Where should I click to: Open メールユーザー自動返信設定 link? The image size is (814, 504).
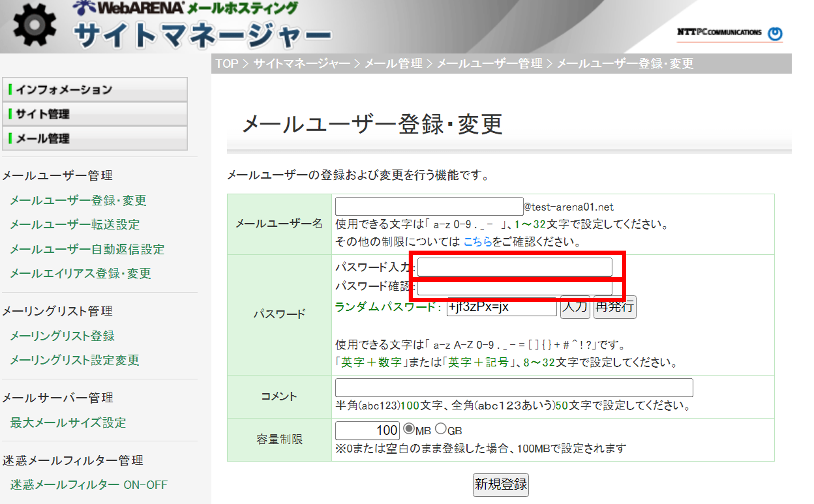[87, 249]
